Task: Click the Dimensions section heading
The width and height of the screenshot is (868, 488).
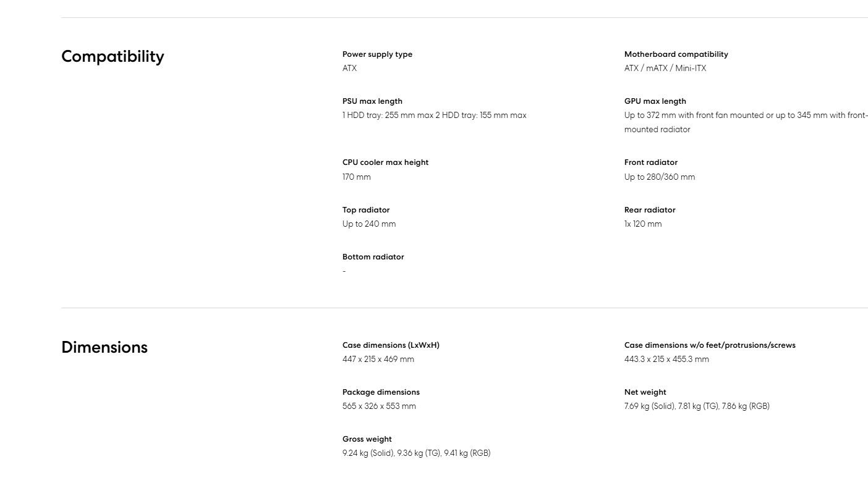Action: 104,347
